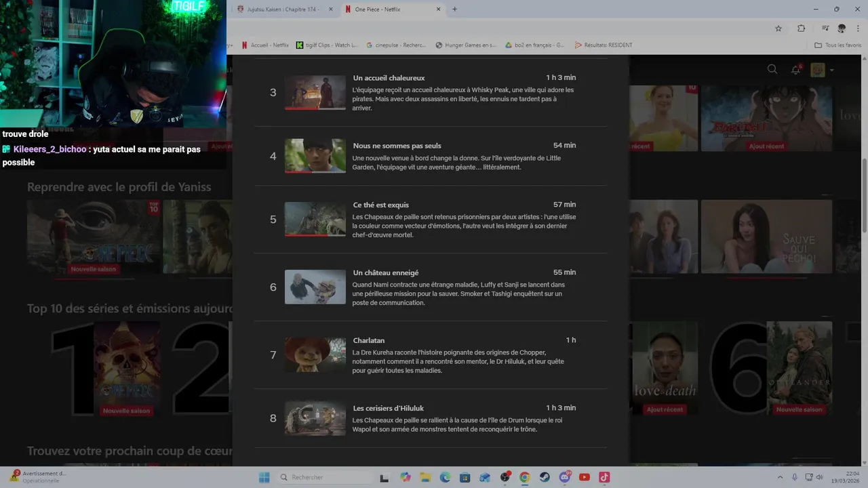Open the Accueil - Netflix bookmark
The width and height of the screenshot is (868, 488).
point(265,45)
